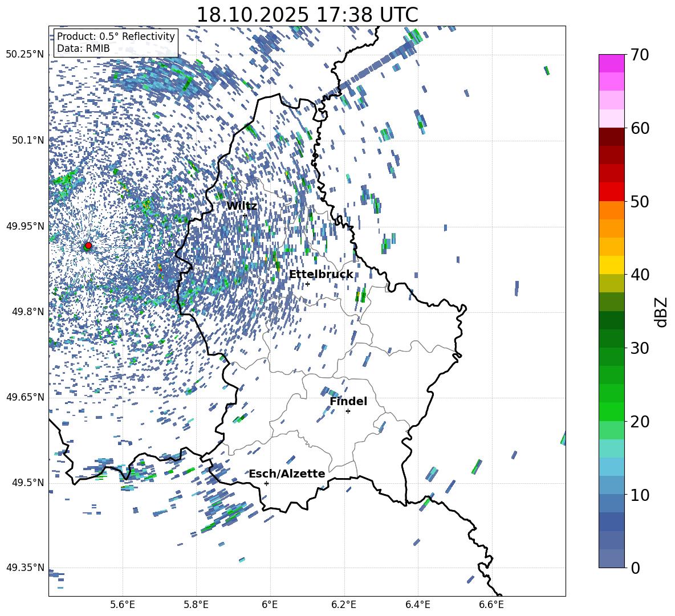675x616 pixels.
Task: Click the map title showing 17:38 UTC
Action: [x=307, y=14]
